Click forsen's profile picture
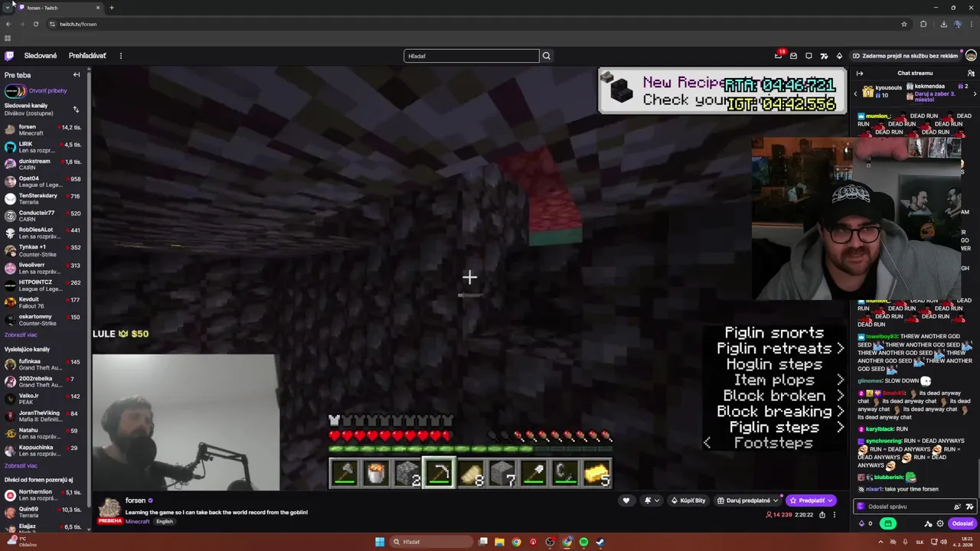 click(110, 507)
